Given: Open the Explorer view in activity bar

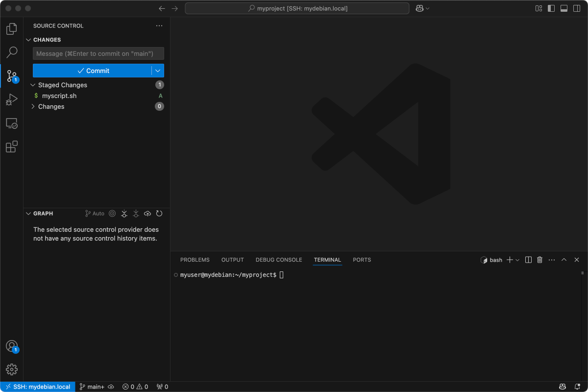Looking at the screenshot, I should click(12, 29).
